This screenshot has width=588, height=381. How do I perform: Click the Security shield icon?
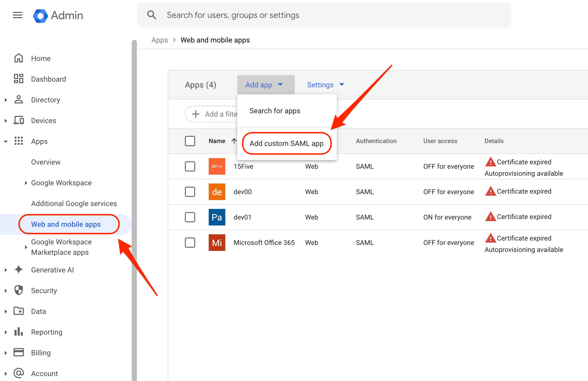point(19,290)
